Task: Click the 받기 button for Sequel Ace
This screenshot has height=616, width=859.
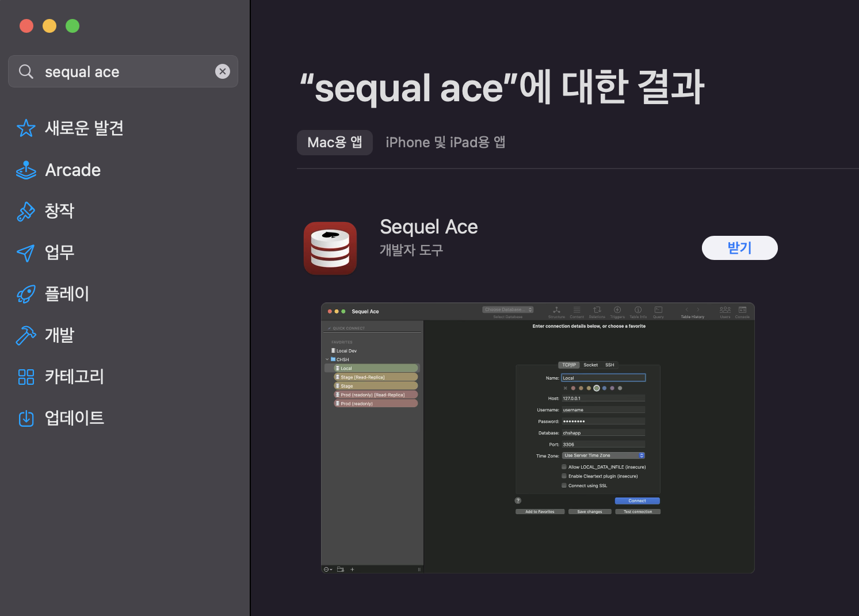Action: [x=739, y=248]
